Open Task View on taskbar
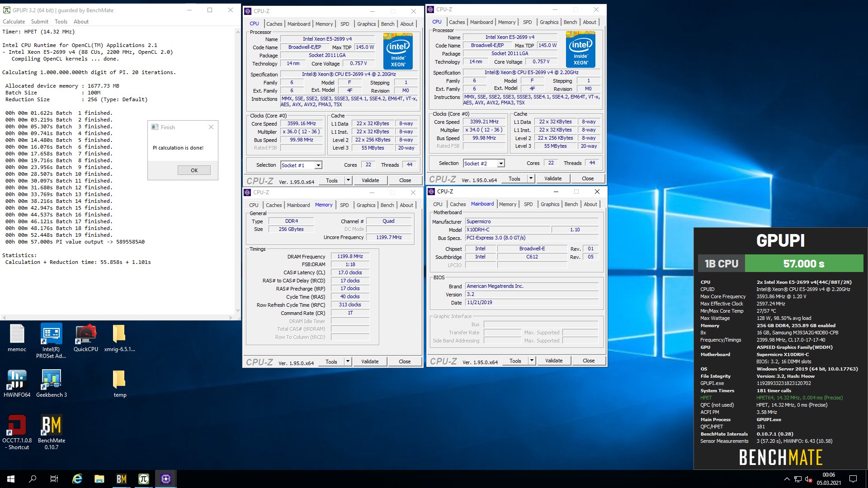Image resolution: width=868 pixels, height=488 pixels. click(54, 479)
